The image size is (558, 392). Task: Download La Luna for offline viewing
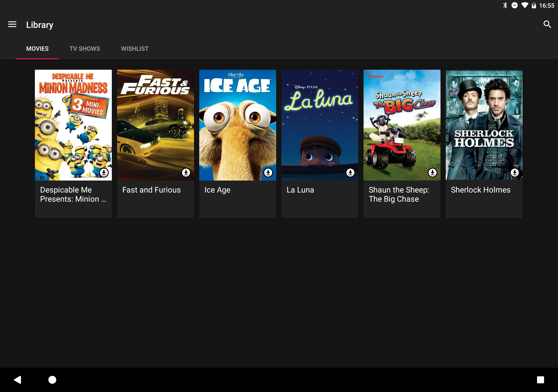[x=350, y=172]
